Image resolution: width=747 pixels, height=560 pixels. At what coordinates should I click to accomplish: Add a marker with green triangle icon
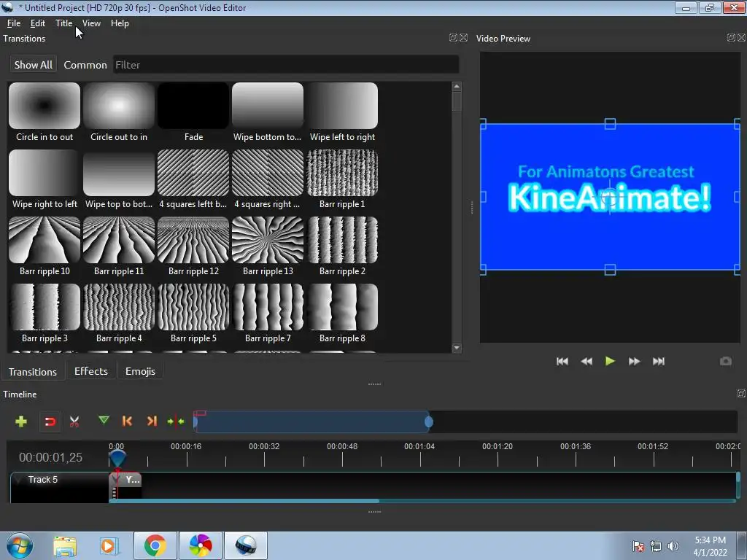tap(104, 420)
